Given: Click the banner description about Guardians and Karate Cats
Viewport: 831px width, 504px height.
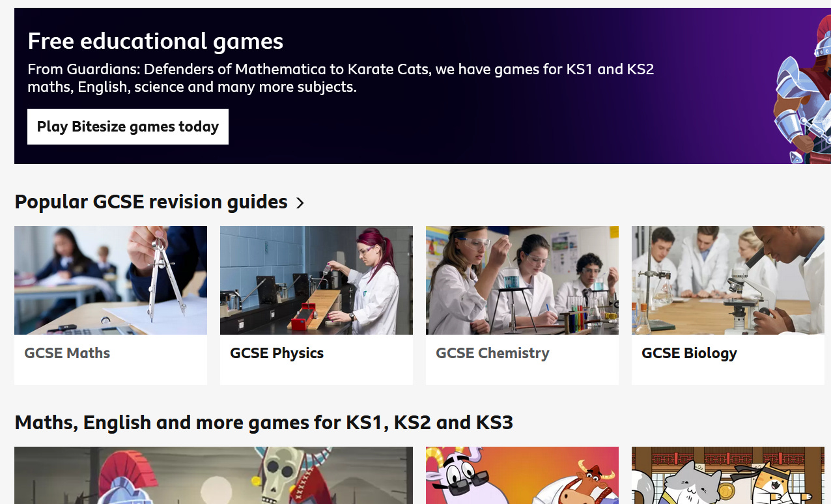Looking at the screenshot, I should point(341,77).
